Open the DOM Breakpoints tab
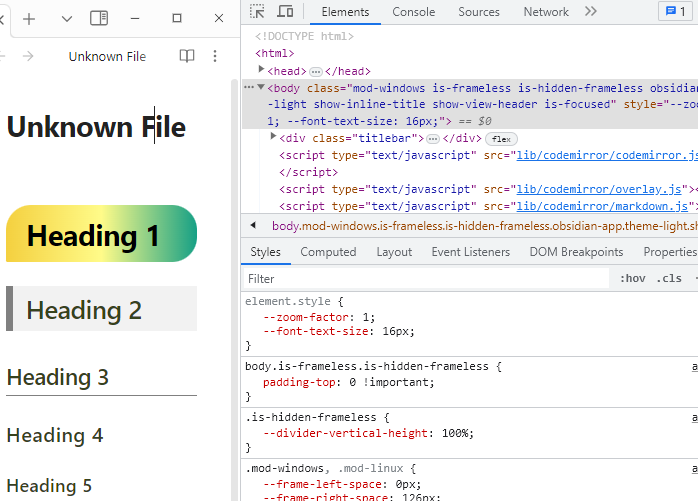The height and width of the screenshot is (501, 698). coord(576,252)
